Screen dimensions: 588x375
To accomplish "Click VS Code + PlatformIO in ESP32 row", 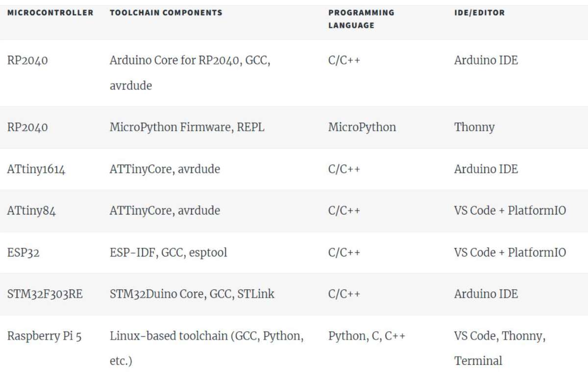I will tap(510, 253).
